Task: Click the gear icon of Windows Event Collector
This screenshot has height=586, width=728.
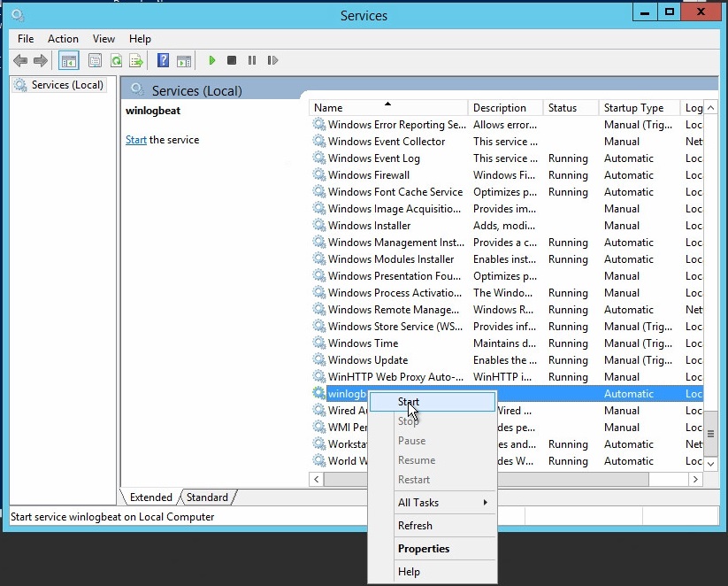Action: tap(319, 142)
